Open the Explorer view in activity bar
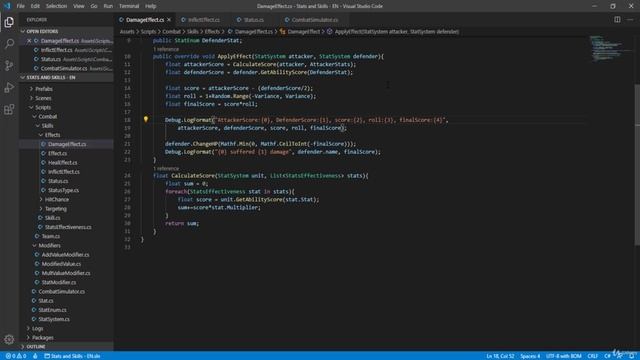The height and width of the screenshot is (360, 640). coord(9,22)
